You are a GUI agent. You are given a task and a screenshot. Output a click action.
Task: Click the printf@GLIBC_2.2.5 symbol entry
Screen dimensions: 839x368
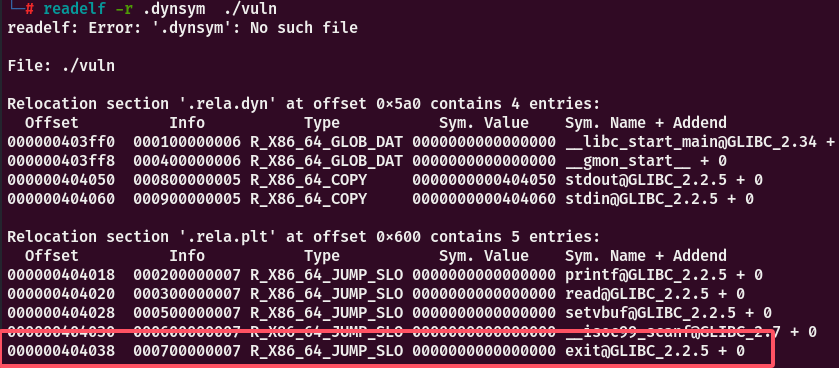pos(646,275)
